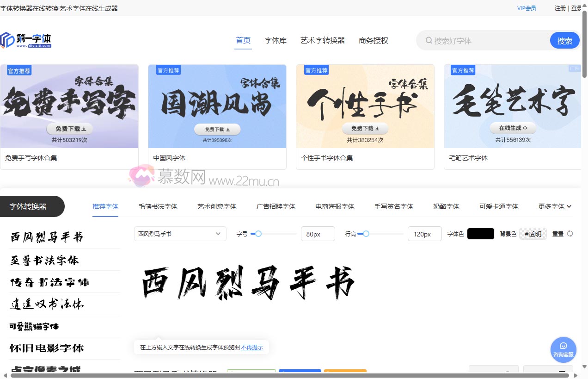Switch to the 毛笔书法字体 tab

tap(158, 206)
